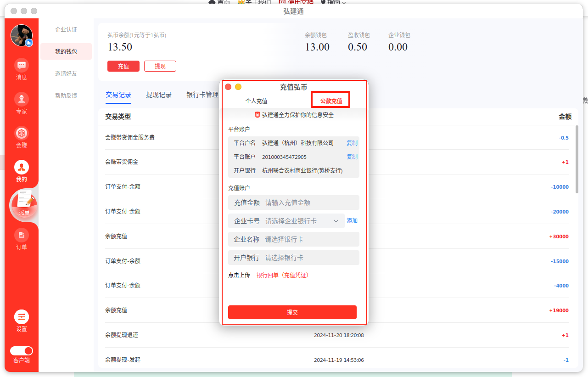Screen dimensions: 588x377
Task: Open the 消息 messages icon in sidebar
Action: tap(22, 66)
